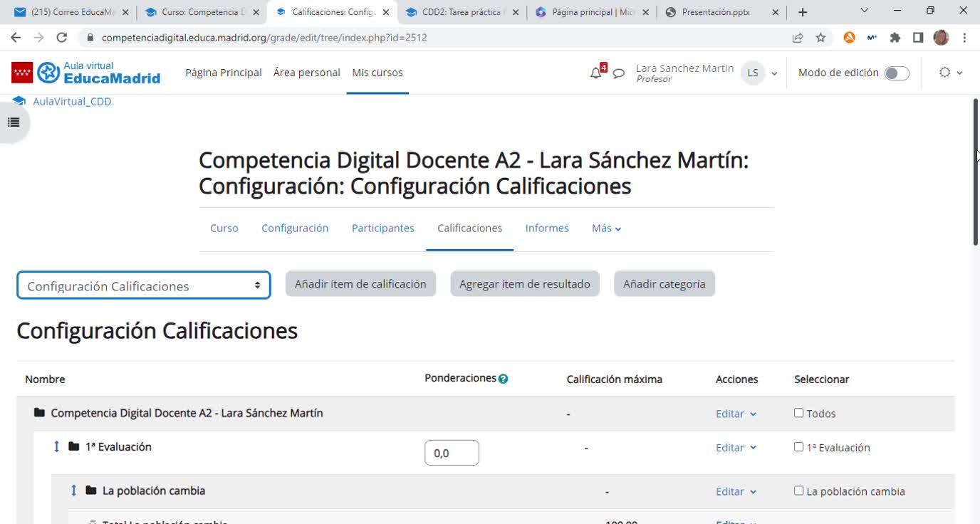Click the EducaMadrid logo
Screen dimensions: 980x524
85,73
